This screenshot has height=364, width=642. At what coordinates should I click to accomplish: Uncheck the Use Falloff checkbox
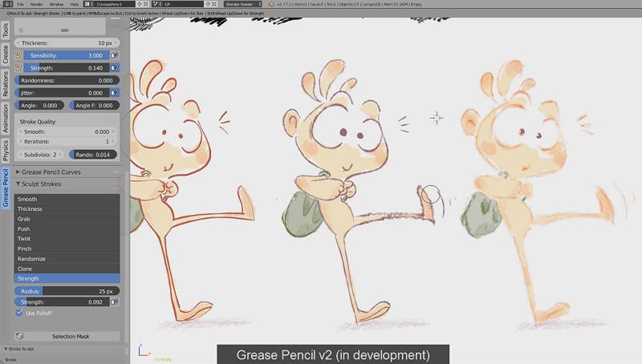point(19,313)
